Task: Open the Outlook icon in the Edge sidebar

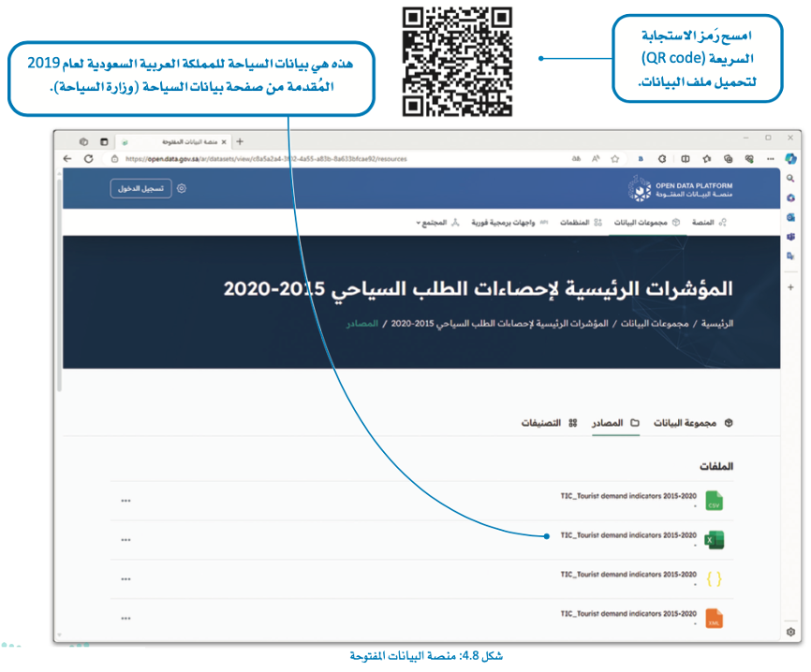Action: [790, 218]
